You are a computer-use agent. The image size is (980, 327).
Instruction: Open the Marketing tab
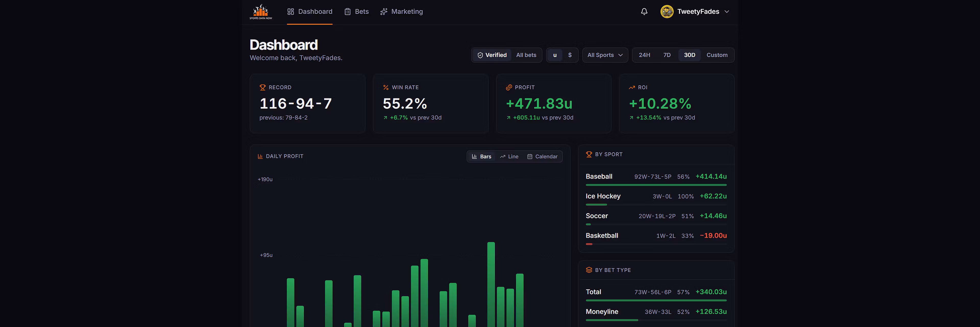401,12
